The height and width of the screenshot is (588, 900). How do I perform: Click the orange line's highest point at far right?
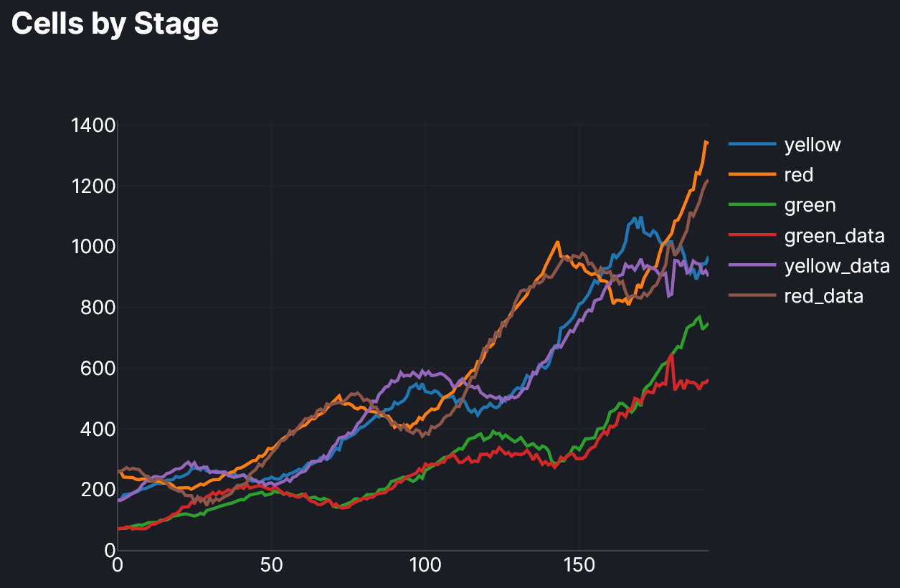pos(706,142)
